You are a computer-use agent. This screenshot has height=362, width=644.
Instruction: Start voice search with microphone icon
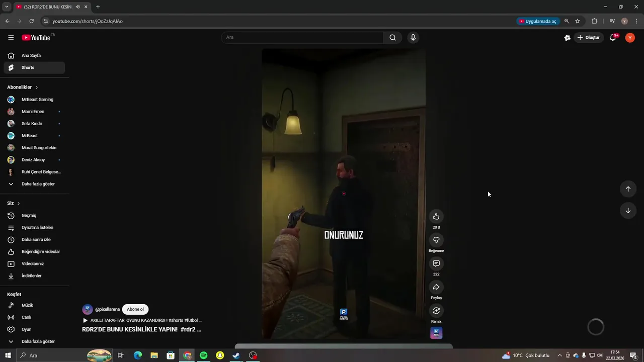(413, 37)
